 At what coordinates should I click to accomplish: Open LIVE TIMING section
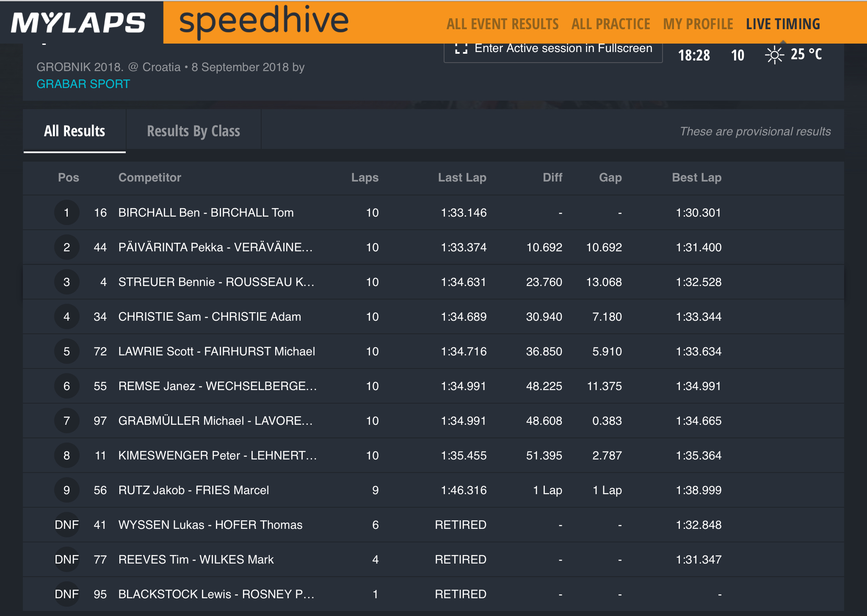coord(783,24)
